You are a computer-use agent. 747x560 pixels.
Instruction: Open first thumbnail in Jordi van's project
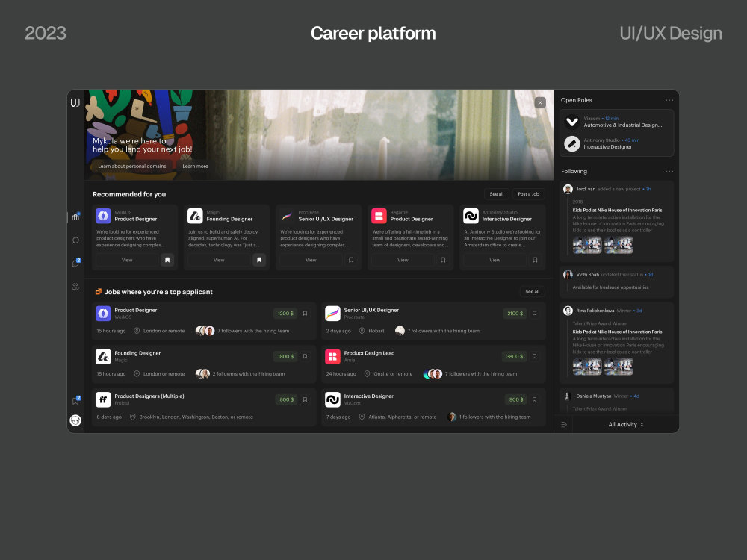587,245
